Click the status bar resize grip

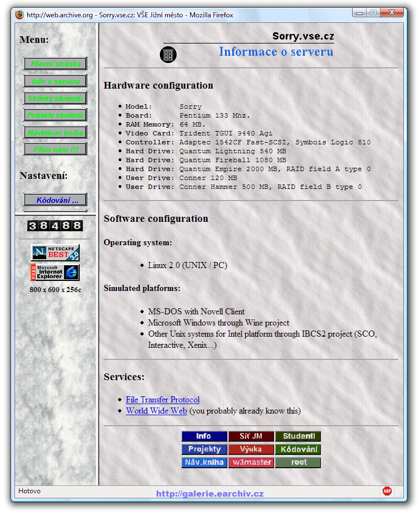[400, 494]
